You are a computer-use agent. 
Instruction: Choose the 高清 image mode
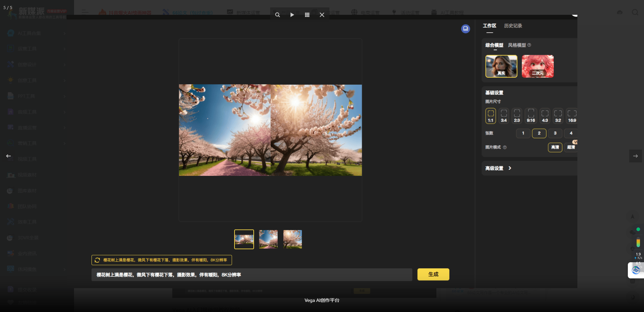555,147
